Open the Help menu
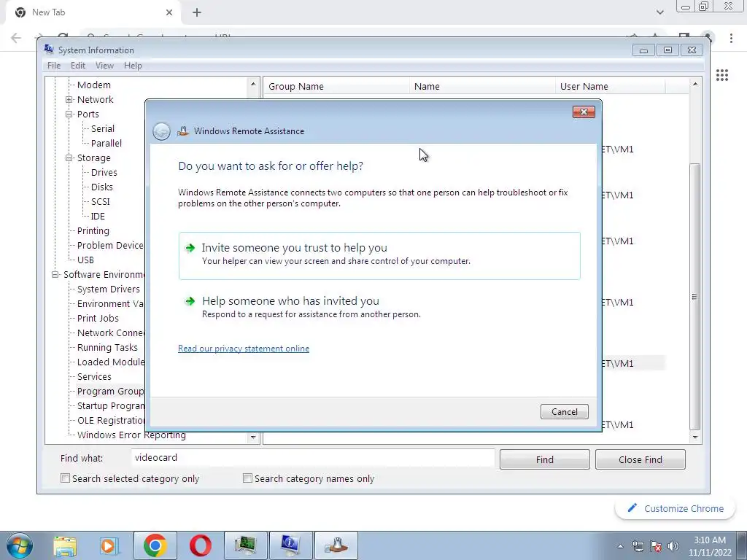This screenshot has height=560, width=747. click(x=133, y=66)
